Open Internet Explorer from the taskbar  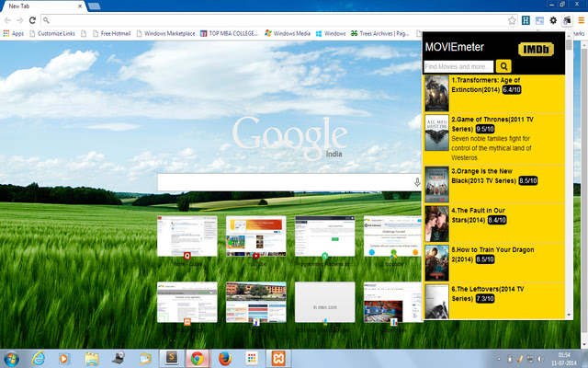point(38,359)
